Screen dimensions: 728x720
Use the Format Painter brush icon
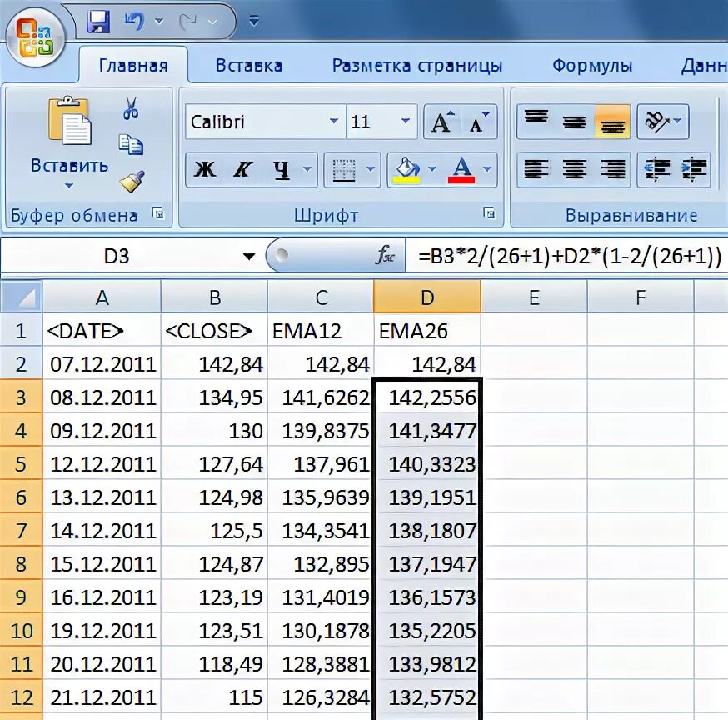pos(132,182)
